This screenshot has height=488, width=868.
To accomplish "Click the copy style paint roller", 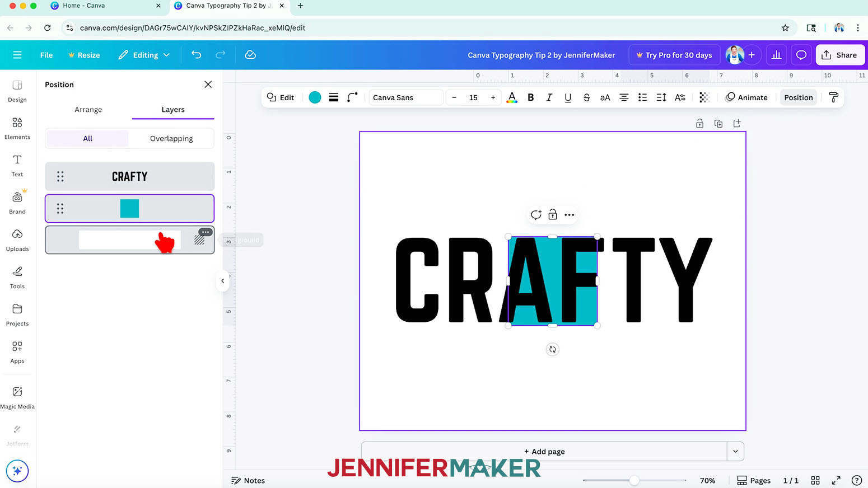I will click(833, 97).
